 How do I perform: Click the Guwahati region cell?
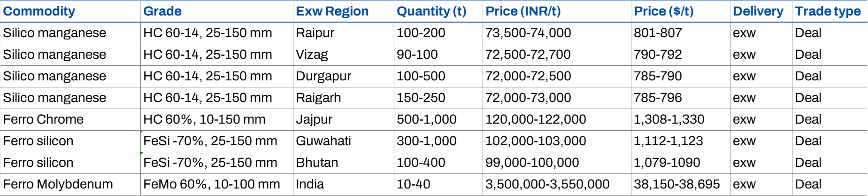(323, 141)
